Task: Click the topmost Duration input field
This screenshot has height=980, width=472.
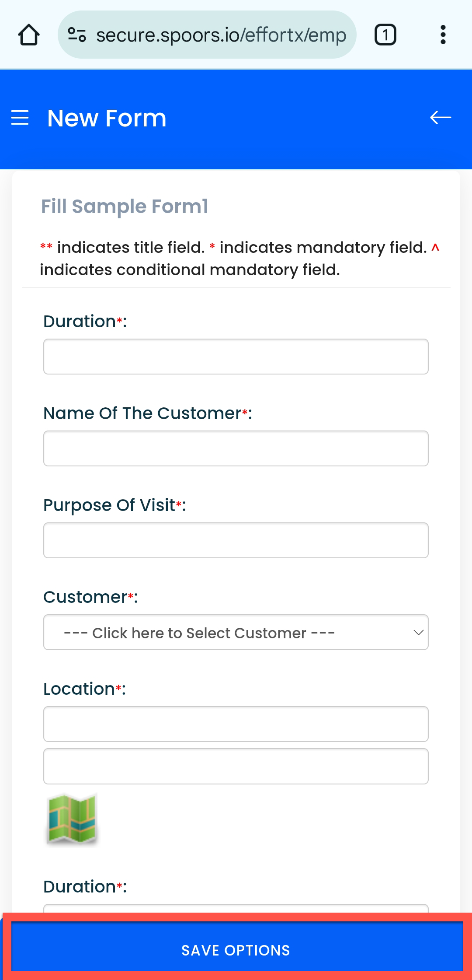Action: click(x=236, y=357)
